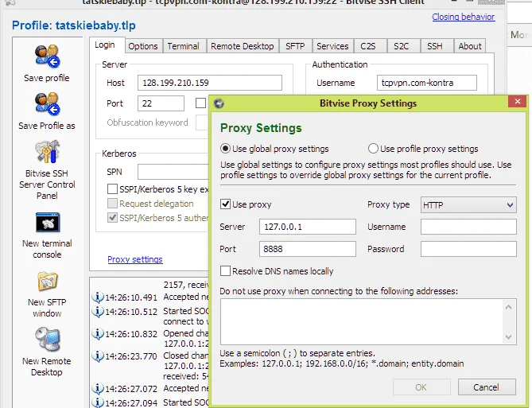Click the proxy Port field 8888
Viewport: 532px width, 408px height.
tap(308, 249)
